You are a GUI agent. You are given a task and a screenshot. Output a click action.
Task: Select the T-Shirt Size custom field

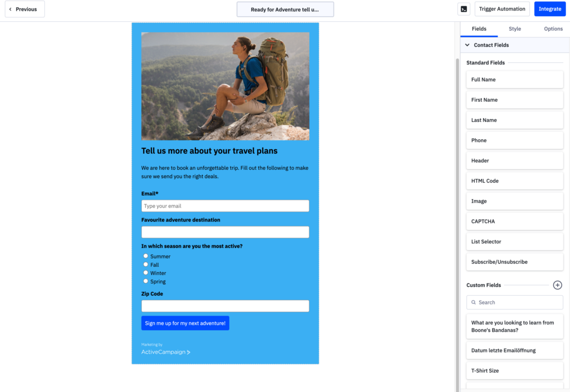[514, 370]
